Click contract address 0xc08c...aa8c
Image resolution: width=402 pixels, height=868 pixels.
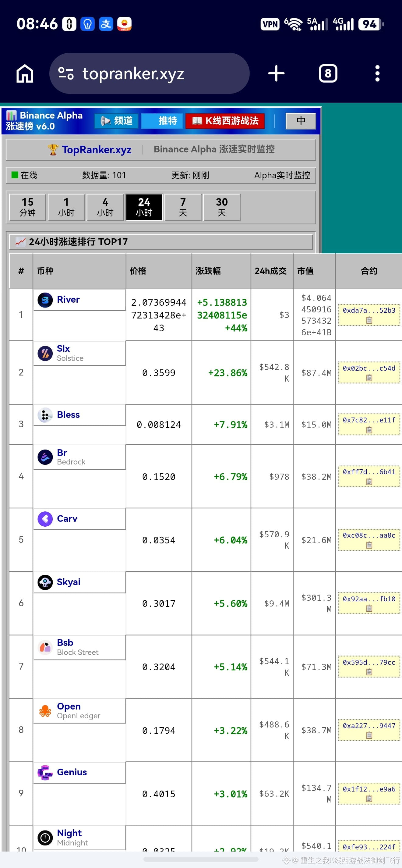point(369,535)
